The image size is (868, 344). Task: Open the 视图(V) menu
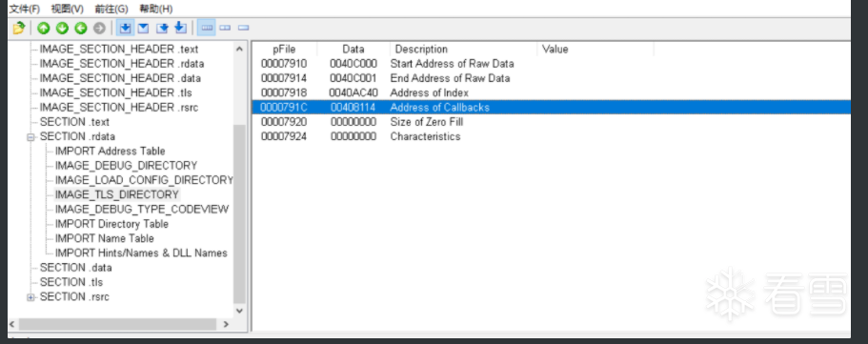67,9
